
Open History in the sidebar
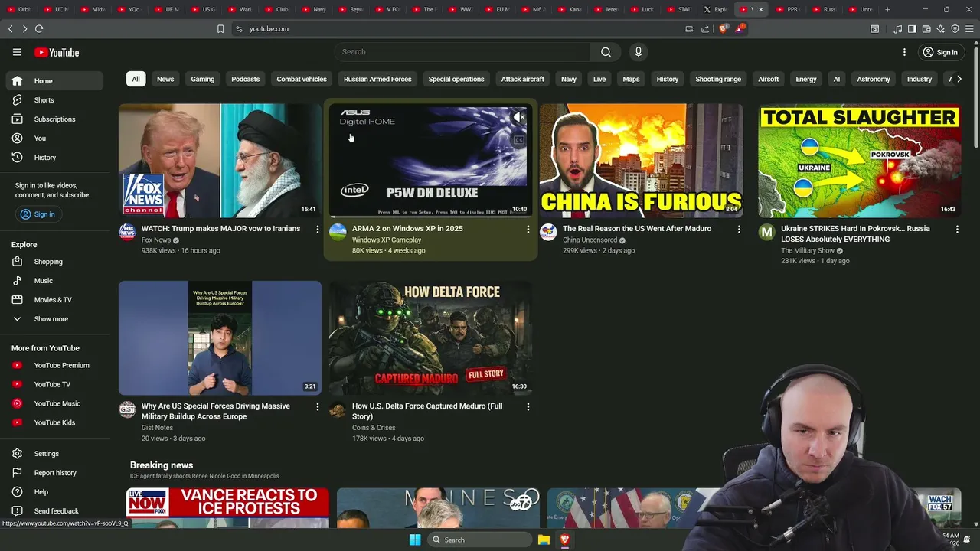(54, 158)
